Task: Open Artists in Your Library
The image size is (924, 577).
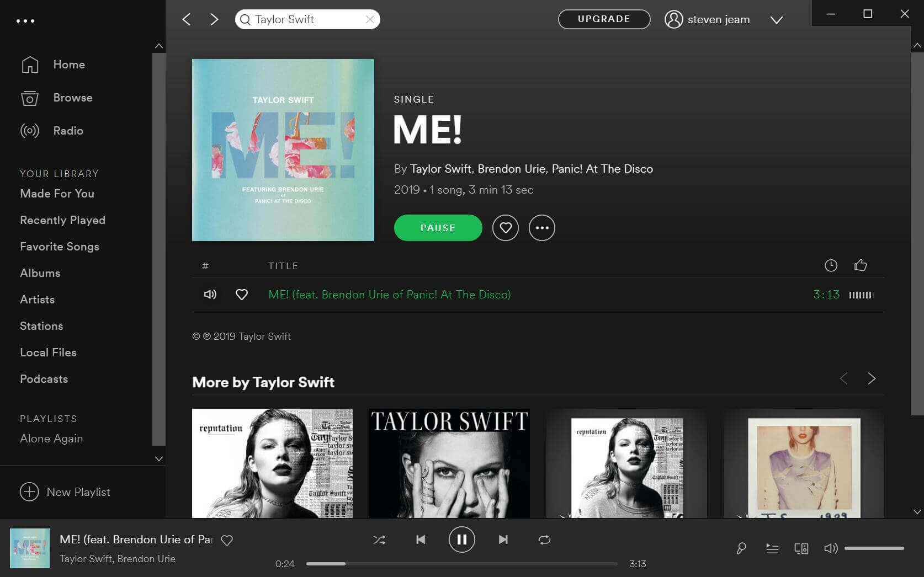Action: 37,300
